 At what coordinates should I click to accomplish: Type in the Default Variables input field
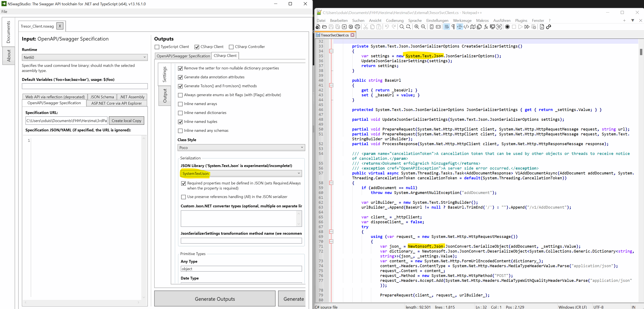[84, 86]
